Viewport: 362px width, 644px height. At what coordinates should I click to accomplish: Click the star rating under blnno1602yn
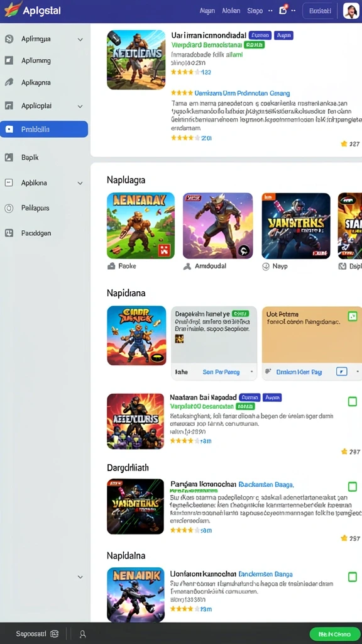tap(185, 72)
